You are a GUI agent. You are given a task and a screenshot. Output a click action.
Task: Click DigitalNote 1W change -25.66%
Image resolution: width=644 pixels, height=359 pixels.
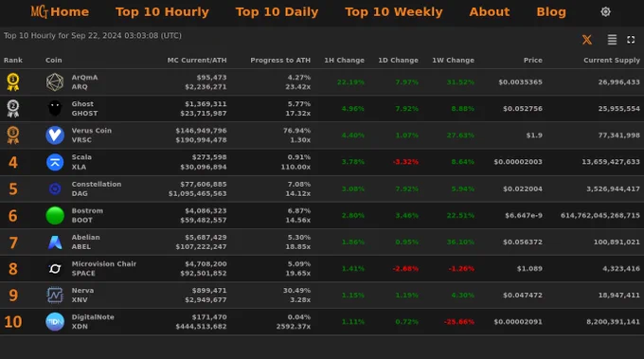[459, 322]
